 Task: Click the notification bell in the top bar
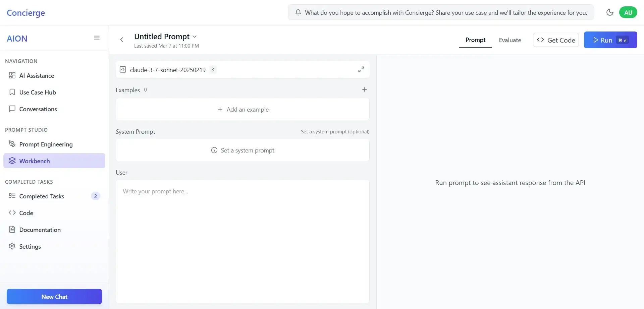pos(298,12)
